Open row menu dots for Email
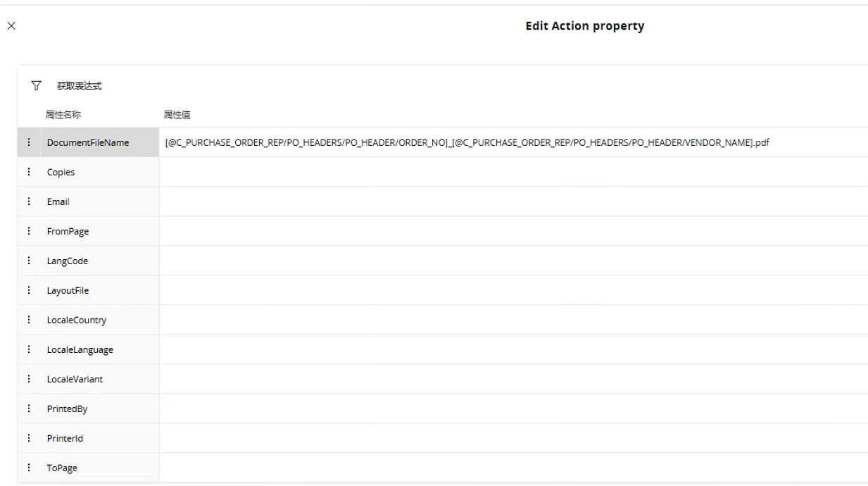 pyautogui.click(x=29, y=201)
